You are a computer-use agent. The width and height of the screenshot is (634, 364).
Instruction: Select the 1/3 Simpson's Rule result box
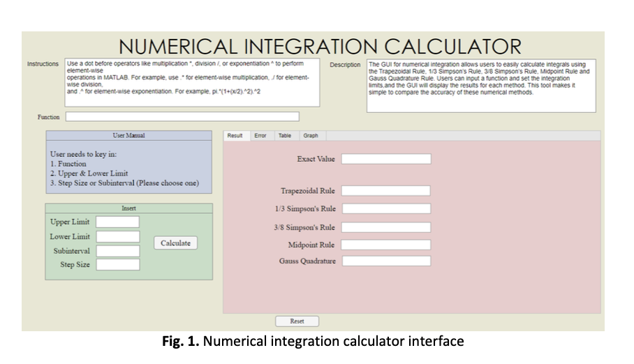click(x=386, y=208)
